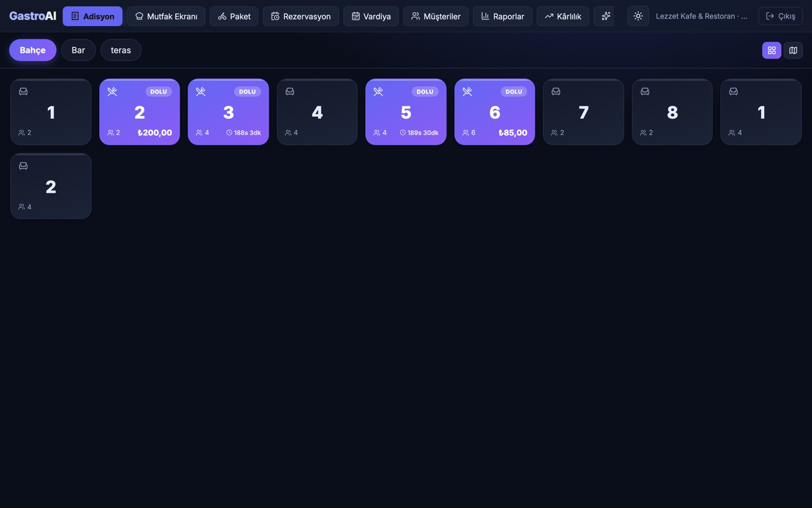This screenshot has width=812, height=508.
Task: Click crossed utensils icon on table 5
Action: point(378,91)
